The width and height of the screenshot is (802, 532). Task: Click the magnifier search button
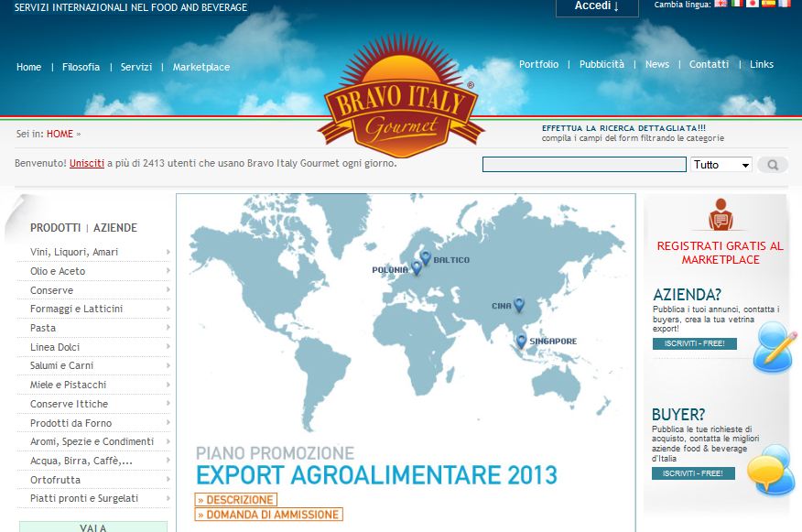(x=773, y=165)
